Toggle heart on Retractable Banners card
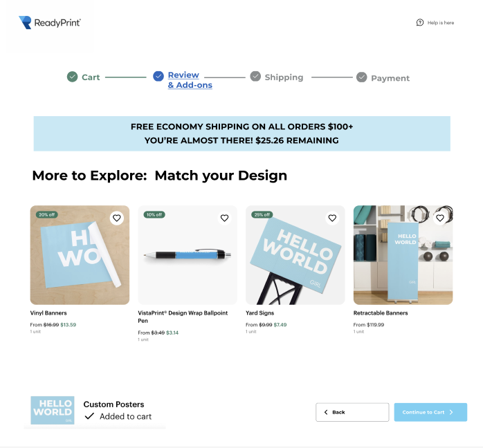The height and width of the screenshot is (448, 483). (440, 218)
